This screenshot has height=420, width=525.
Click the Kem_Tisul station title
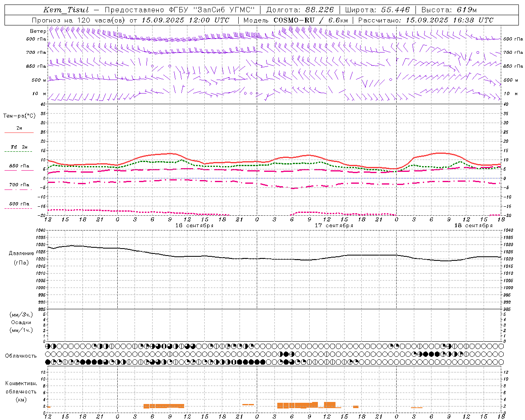tap(66, 10)
